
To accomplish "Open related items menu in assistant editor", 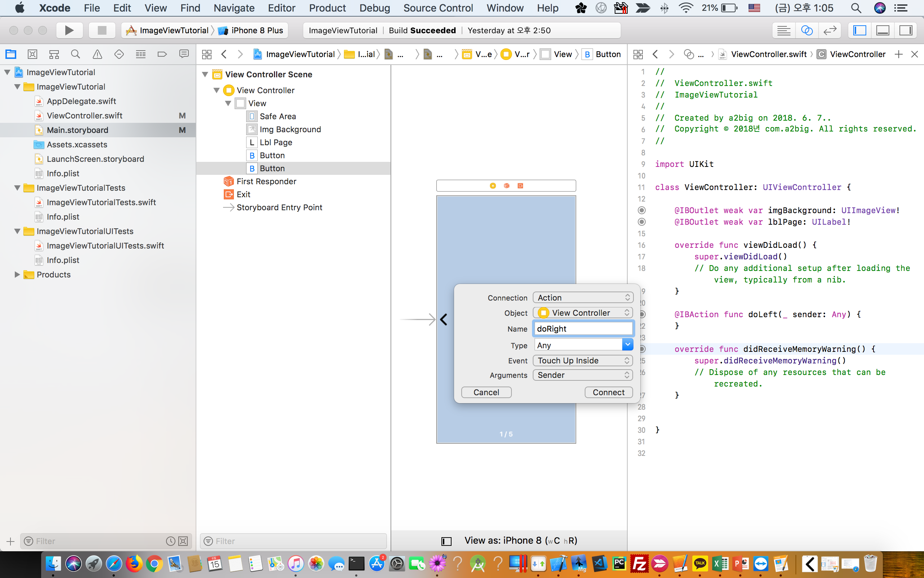I will pos(638,54).
